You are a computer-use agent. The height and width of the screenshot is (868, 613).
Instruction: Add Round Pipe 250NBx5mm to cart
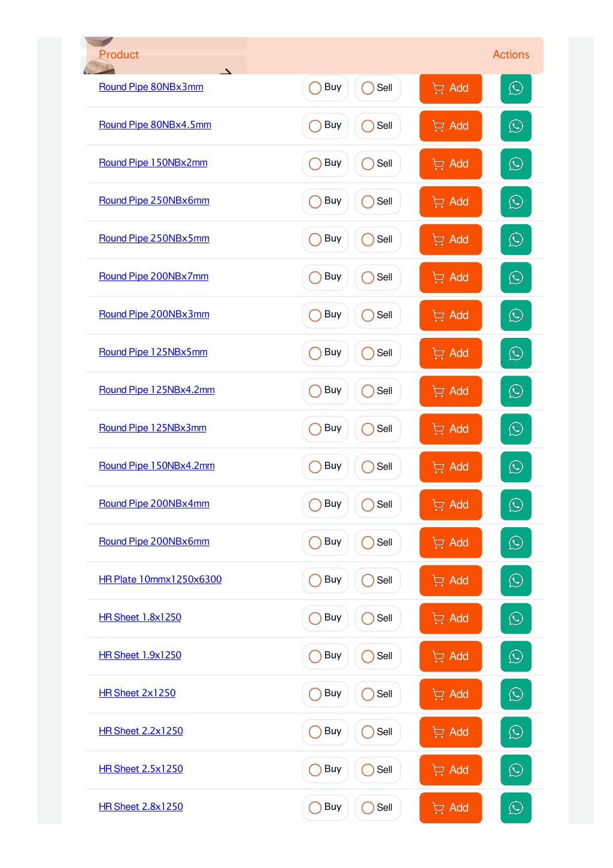coord(451,240)
